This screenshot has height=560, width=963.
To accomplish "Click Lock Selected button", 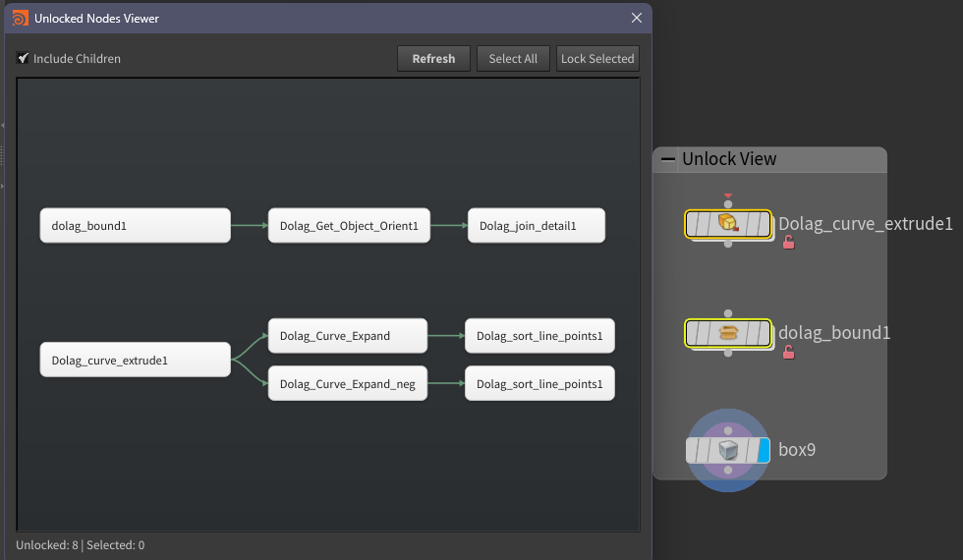I will 596,59.
